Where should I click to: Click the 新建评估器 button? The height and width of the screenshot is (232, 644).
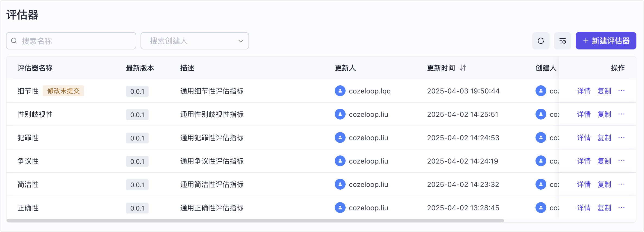(606, 41)
